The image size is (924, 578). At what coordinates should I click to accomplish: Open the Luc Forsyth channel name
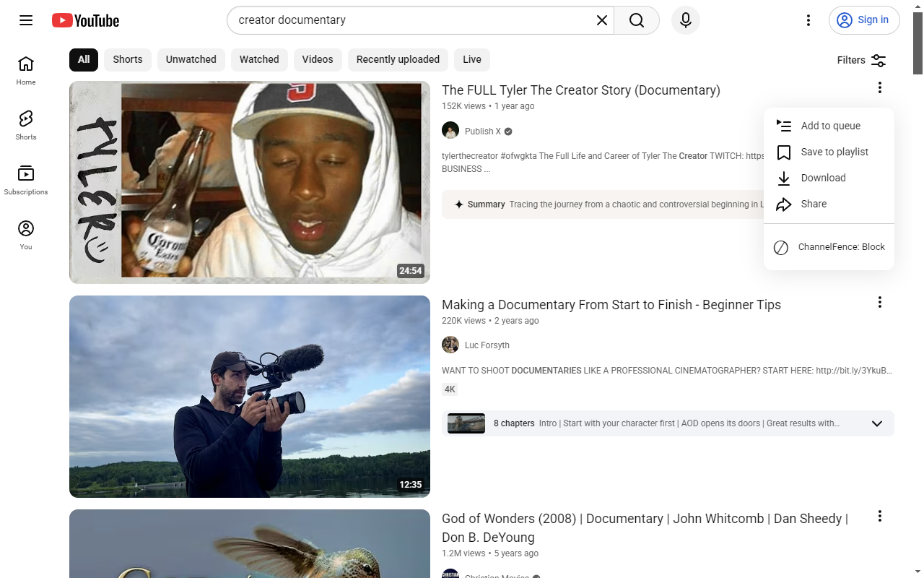point(487,345)
